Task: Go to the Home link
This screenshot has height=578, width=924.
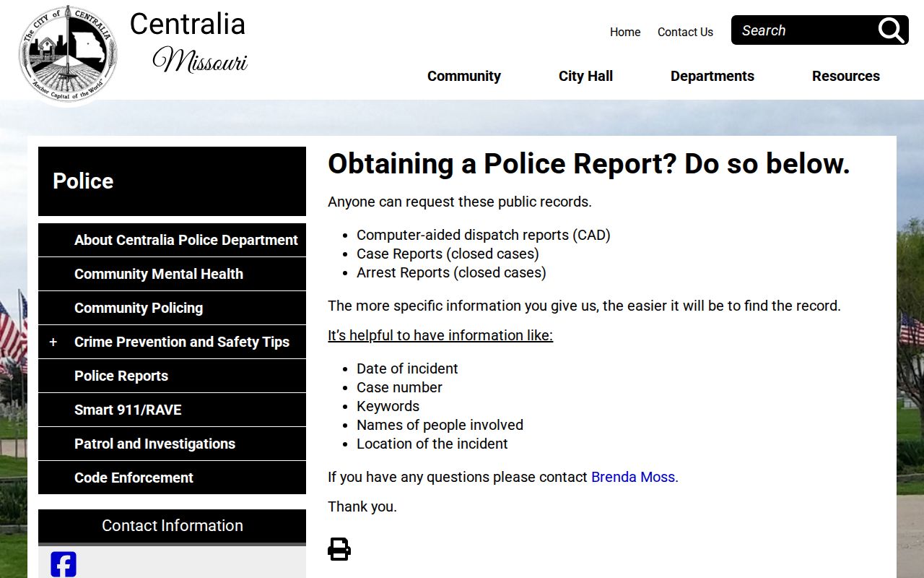Action: pos(625,32)
